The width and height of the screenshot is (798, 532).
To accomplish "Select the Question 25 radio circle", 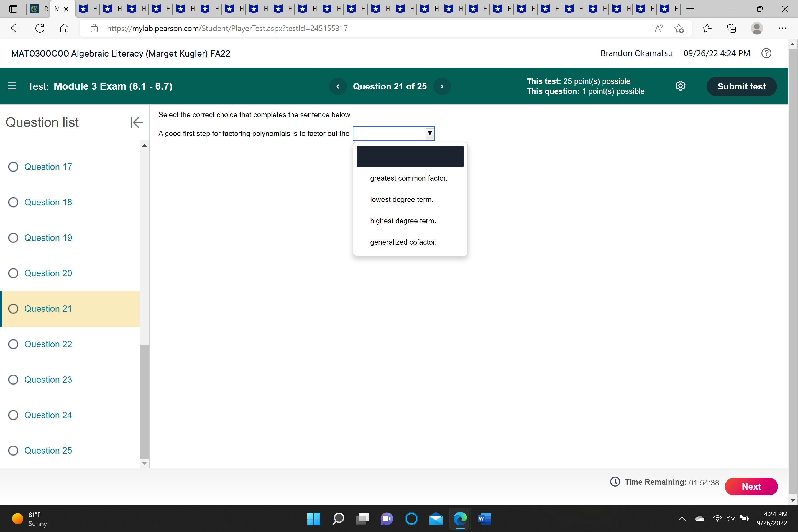I will tap(13, 451).
